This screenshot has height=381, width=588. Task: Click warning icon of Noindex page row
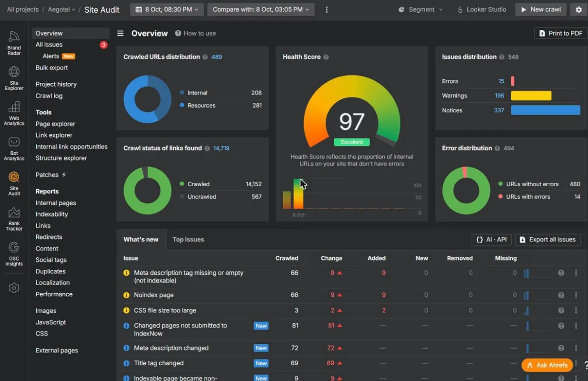pos(126,295)
